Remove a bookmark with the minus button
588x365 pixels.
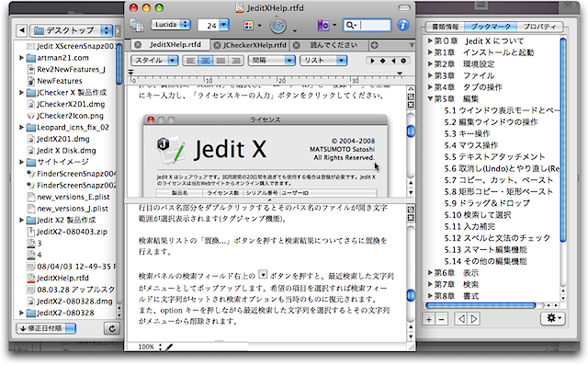click(442, 319)
